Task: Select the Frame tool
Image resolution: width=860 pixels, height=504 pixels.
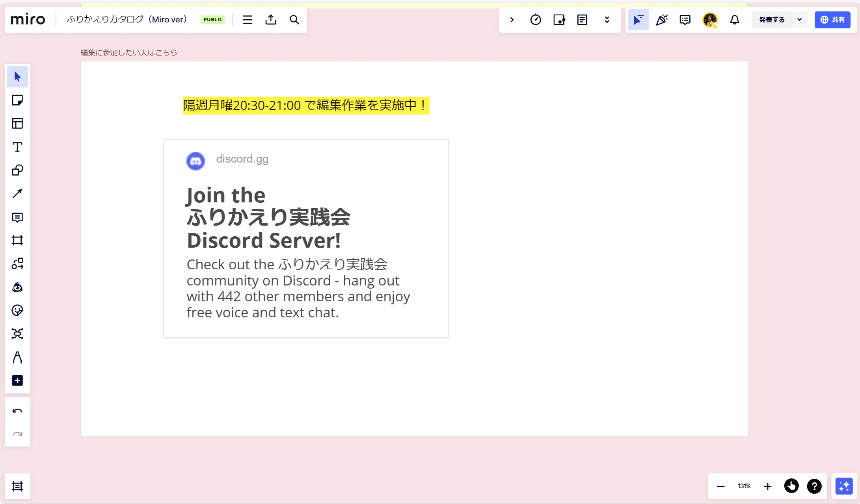Action: coord(17,240)
